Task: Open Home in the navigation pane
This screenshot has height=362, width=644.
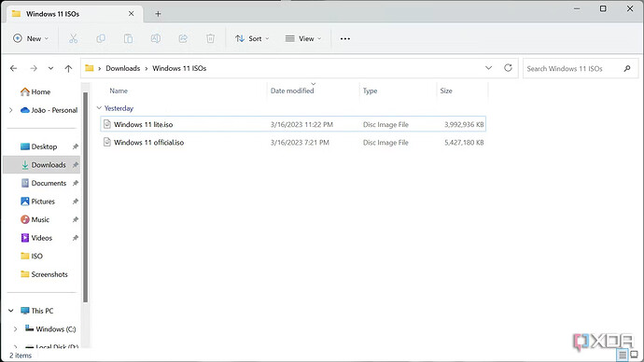Action: [x=35, y=92]
